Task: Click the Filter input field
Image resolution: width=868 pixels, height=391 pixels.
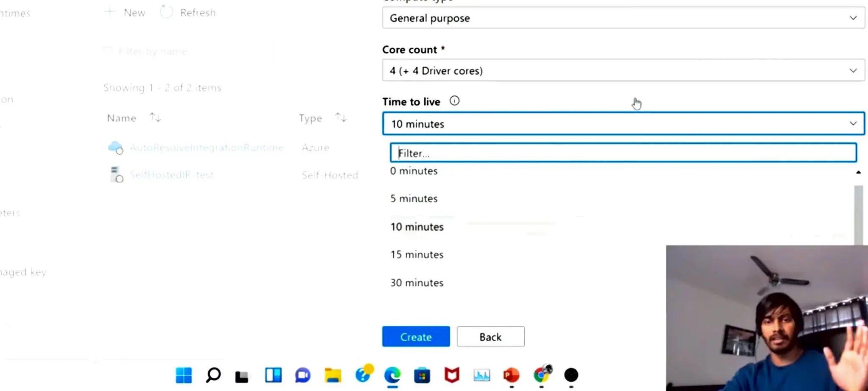Action: 623,153
